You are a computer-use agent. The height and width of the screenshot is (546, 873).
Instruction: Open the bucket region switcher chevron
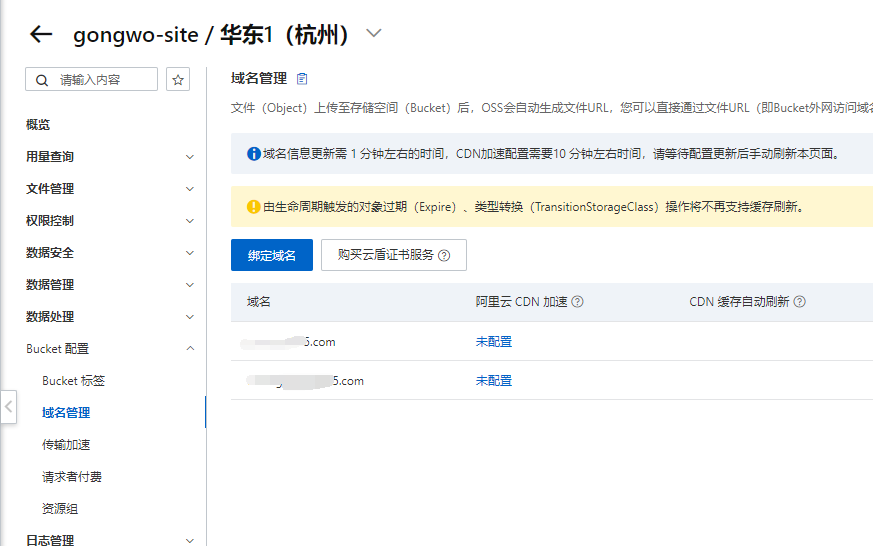pyautogui.click(x=374, y=33)
